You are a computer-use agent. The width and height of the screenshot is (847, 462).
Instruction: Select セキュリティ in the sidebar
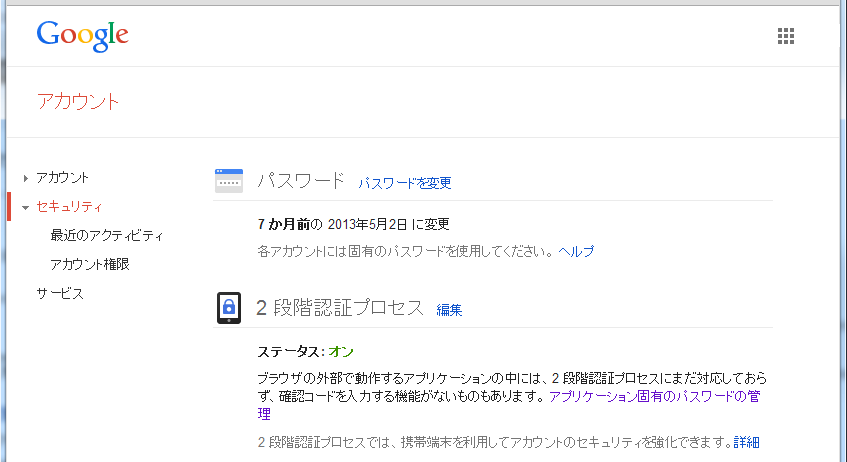coord(69,207)
